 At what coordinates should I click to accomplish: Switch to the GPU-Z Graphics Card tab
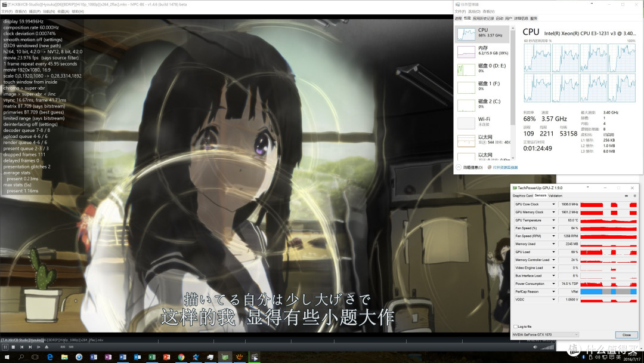(522, 196)
